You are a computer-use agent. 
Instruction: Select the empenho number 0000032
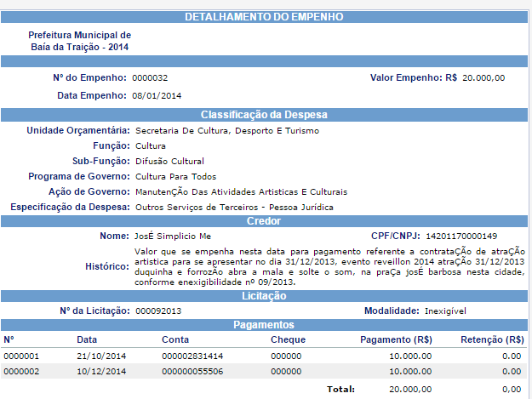coord(150,78)
